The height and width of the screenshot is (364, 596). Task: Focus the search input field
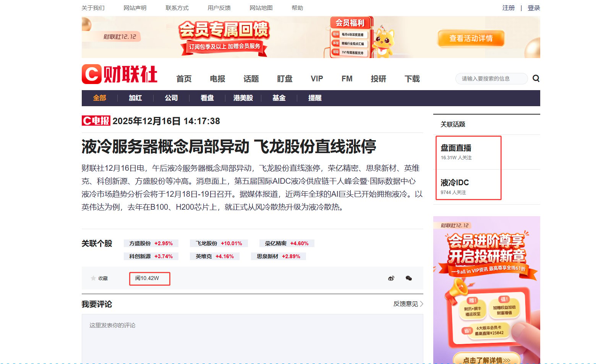(491, 79)
